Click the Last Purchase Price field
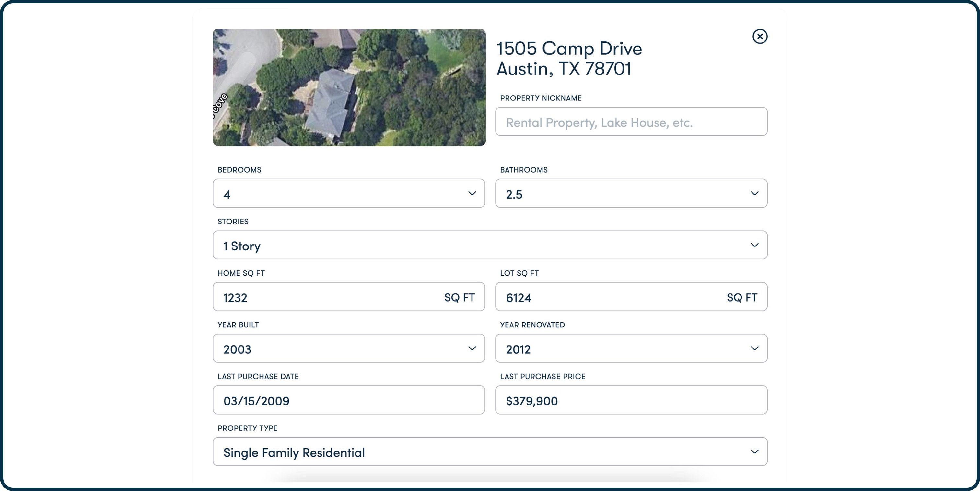Screen dimensions: 980x491 pyautogui.click(x=631, y=400)
